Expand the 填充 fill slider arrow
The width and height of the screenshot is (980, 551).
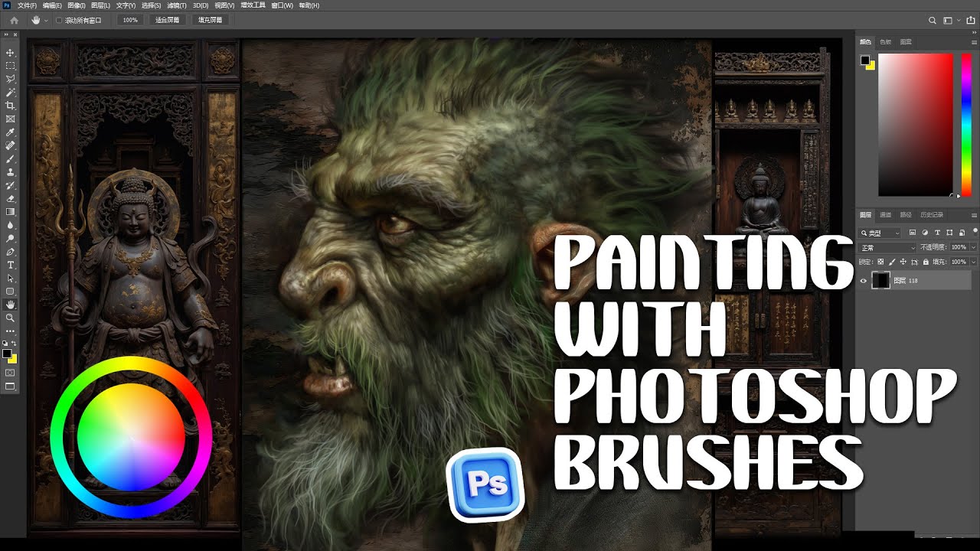973,262
